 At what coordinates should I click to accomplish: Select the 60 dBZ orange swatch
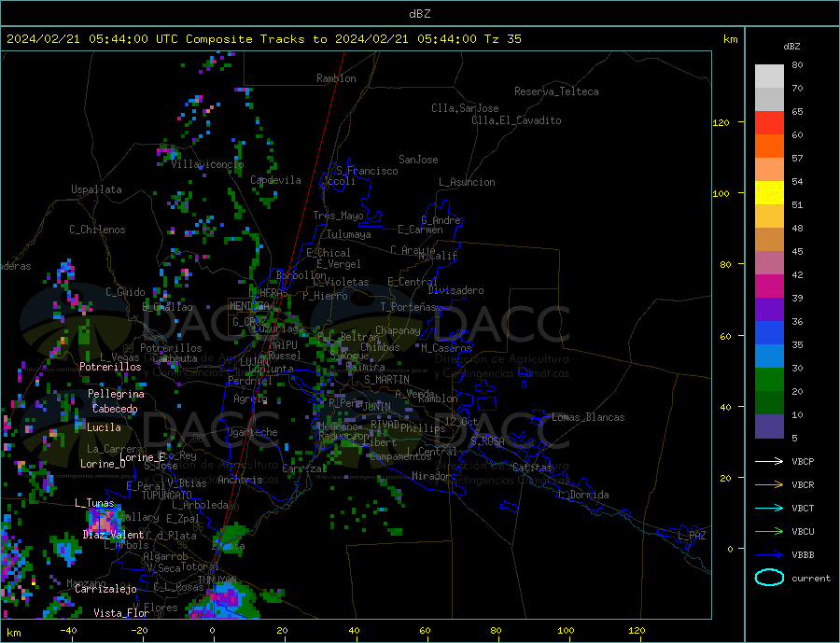point(769,147)
